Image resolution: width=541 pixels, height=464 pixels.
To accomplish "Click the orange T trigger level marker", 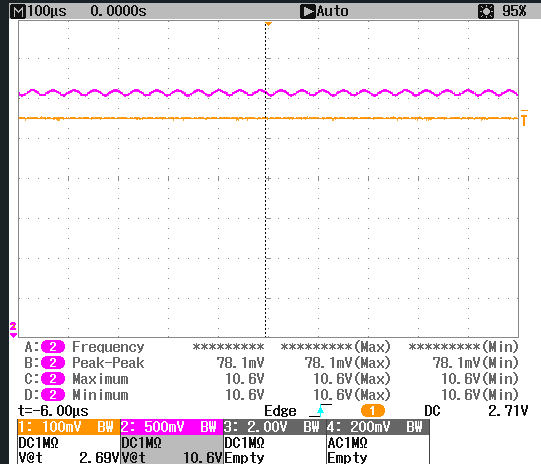I will (524, 118).
